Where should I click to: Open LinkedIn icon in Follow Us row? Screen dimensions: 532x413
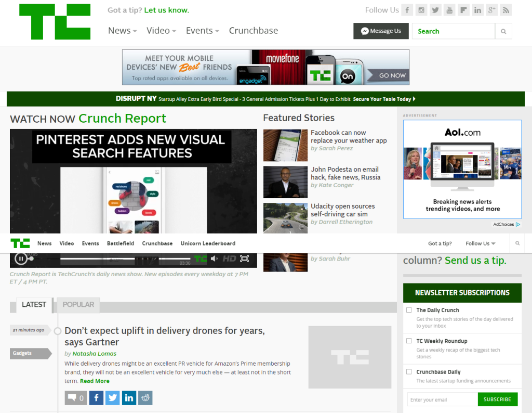(x=478, y=10)
